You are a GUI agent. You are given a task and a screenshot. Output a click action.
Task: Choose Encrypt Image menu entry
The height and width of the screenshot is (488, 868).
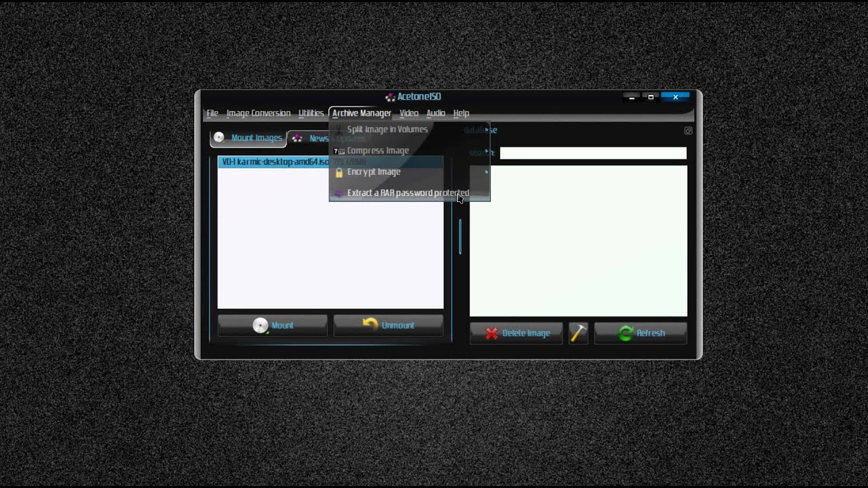pos(410,171)
